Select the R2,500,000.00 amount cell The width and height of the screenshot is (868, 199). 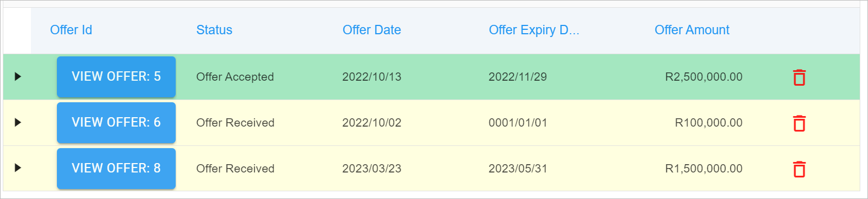tap(703, 77)
